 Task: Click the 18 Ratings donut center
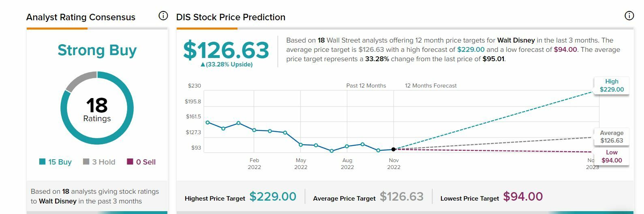tap(97, 109)
